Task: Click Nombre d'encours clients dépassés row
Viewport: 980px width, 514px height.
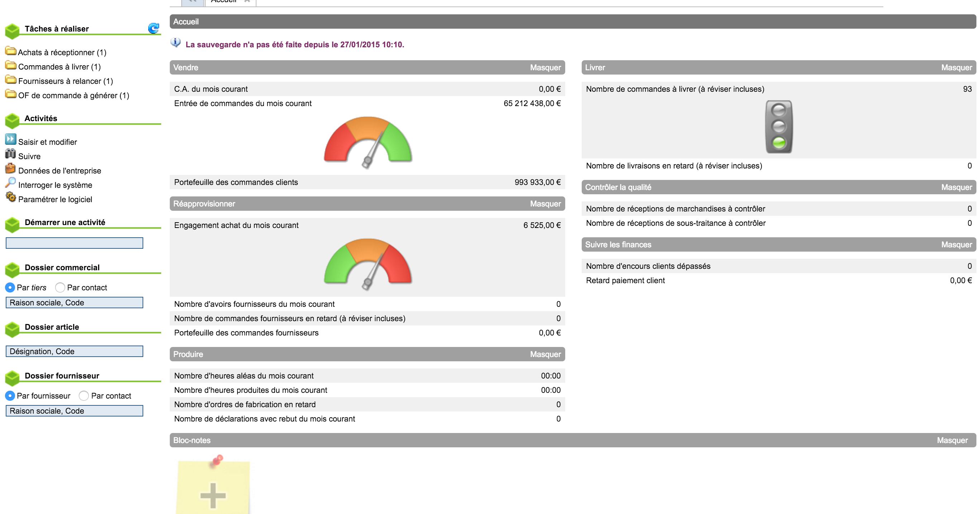Action: (x=779, y=266)
